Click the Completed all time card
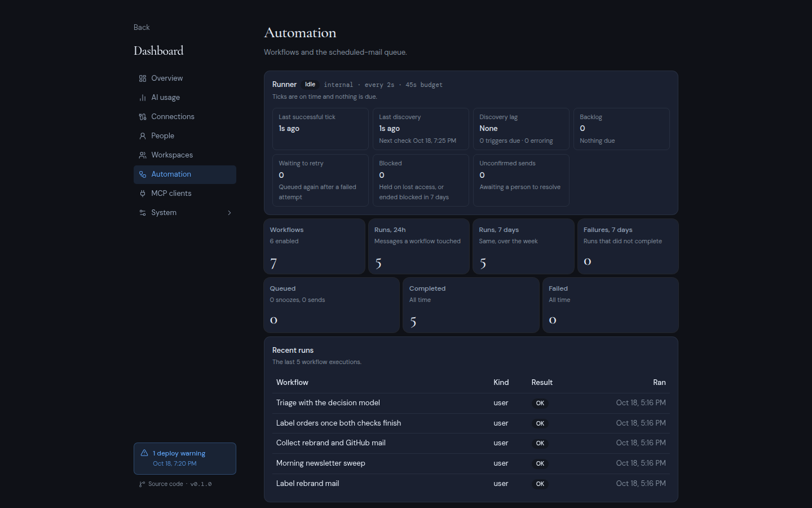 [471, 305]
